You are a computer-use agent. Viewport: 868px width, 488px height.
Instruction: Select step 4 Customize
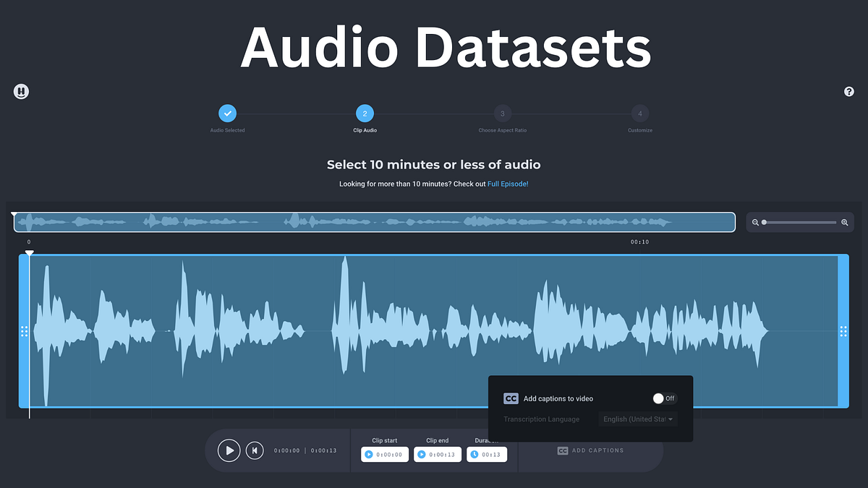click(x=639, y=114)
